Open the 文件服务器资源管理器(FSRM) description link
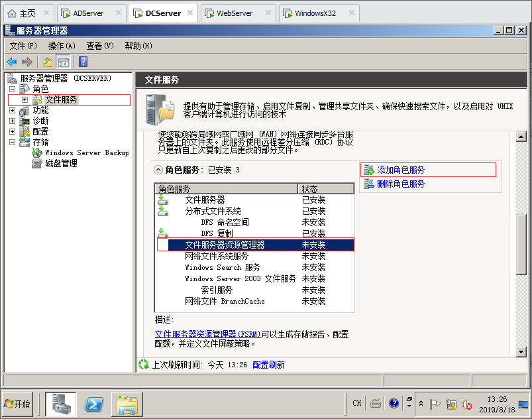 [x=207, y=334]
